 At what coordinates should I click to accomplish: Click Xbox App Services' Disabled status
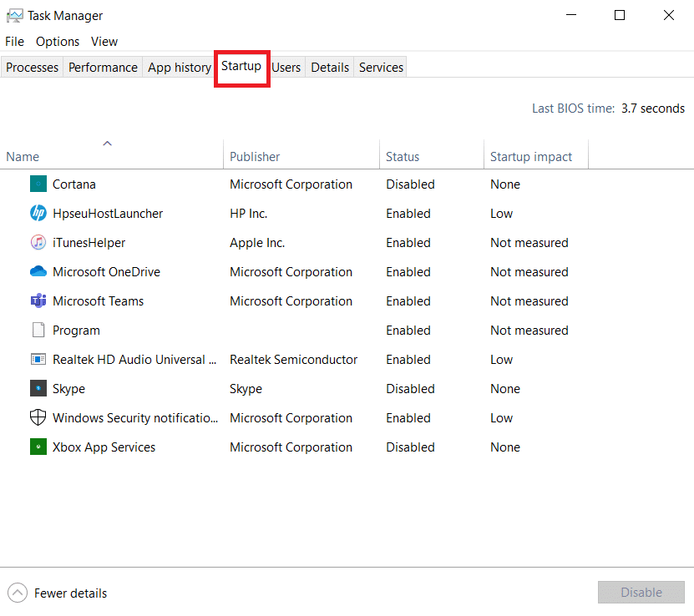410,447
